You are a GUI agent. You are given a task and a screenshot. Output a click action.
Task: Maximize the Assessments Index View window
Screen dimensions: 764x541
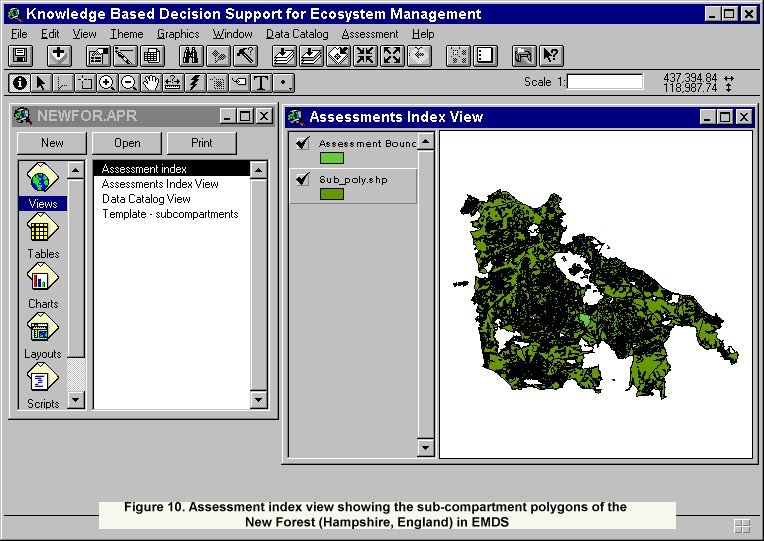pos(725,117)
